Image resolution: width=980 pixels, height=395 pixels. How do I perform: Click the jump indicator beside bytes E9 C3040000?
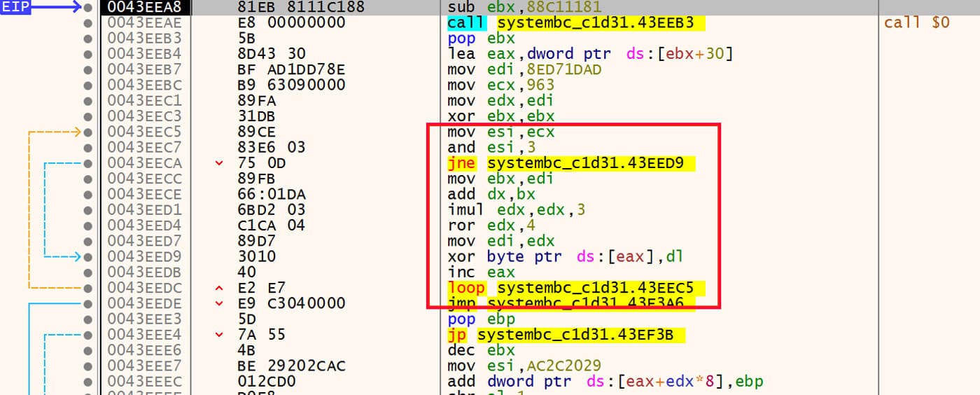(220, 303)
